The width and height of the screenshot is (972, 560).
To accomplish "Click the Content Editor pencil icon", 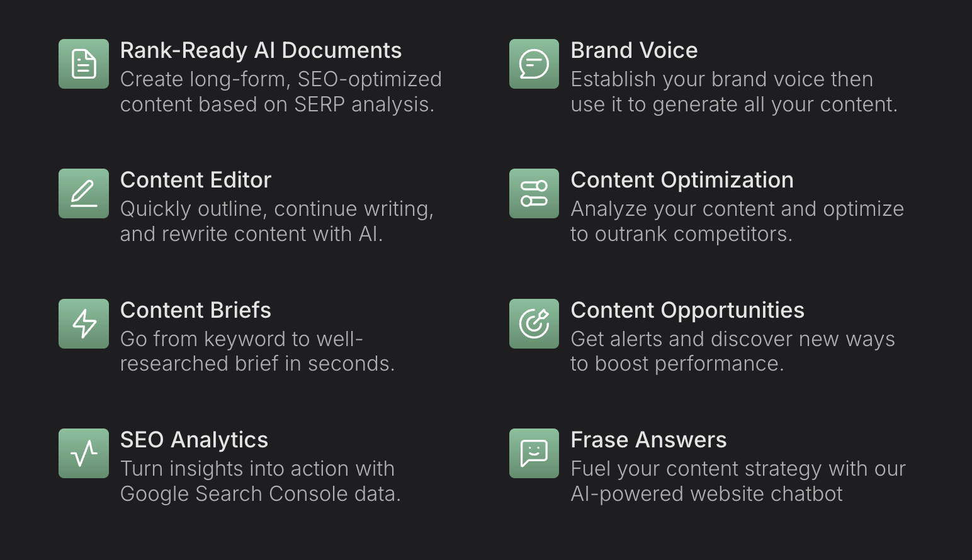I will coord(84,194).
